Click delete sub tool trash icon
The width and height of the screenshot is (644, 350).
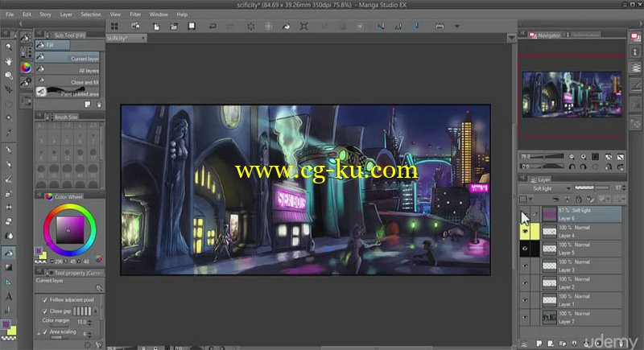(x=99, y=105)
